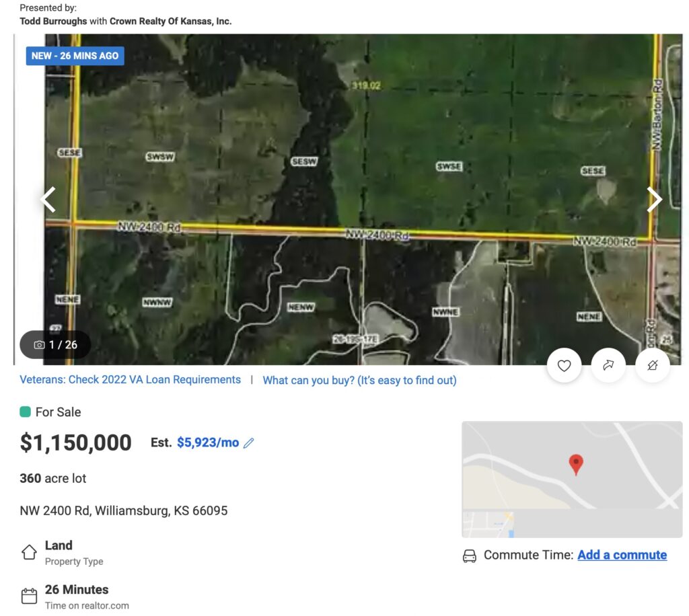The image size is (689, 616).
Task: Save listing with the heart icon
Action: click(564, 365)
